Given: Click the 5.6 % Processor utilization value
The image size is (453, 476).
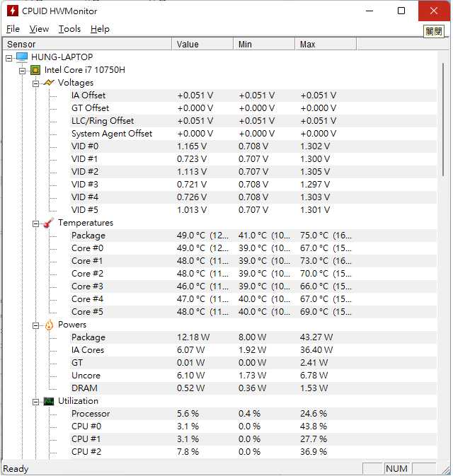Looking at the screenshot, I should point(188,414).
